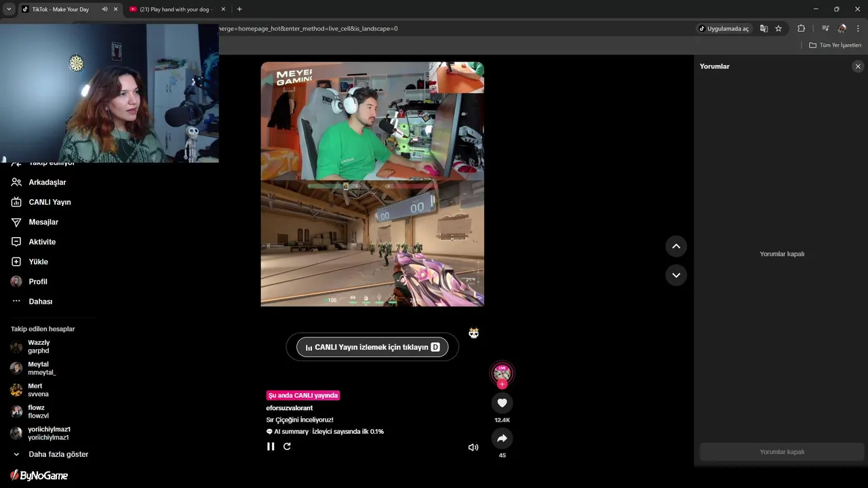Click CANLI Yayın izlemek için tıklayın button
The image size is (868, 488).
(372, 347)
